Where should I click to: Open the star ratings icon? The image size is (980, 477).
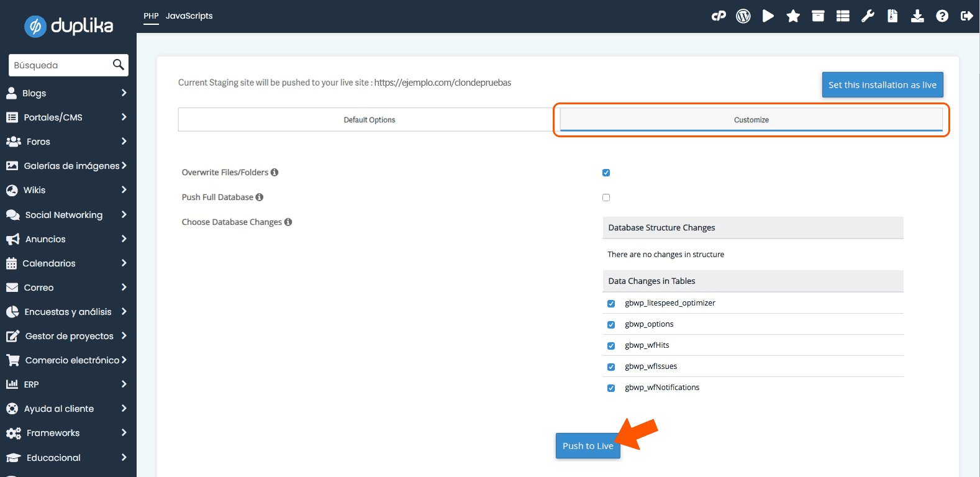(793, 16)
